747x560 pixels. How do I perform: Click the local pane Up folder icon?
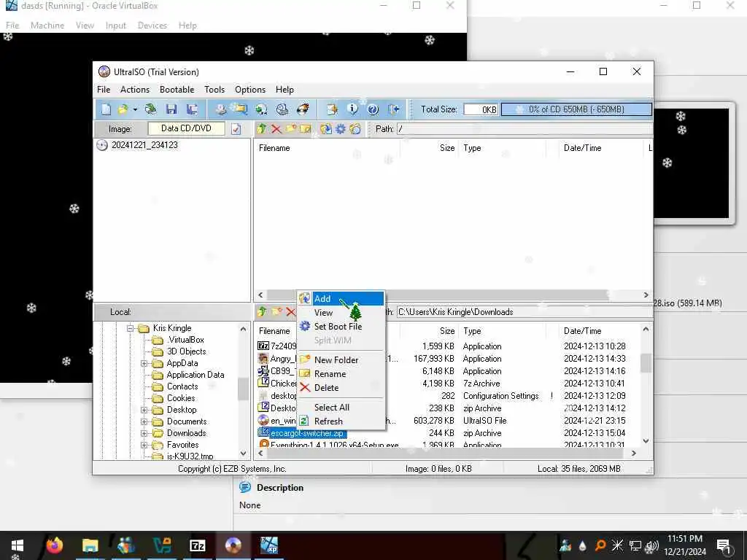click(x=262, y=312)
